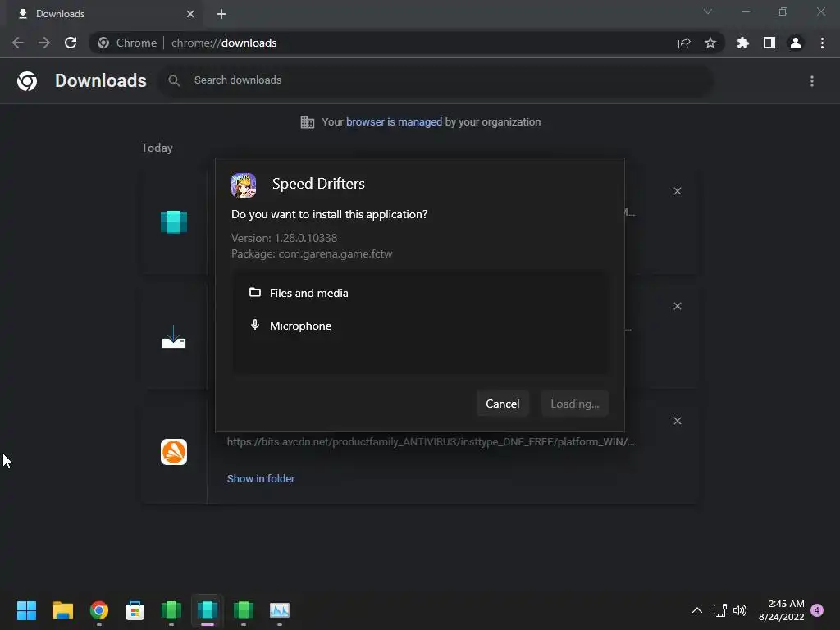Click Files and media permission text
This screenshot has width=840, height=630.
(308, 293)
